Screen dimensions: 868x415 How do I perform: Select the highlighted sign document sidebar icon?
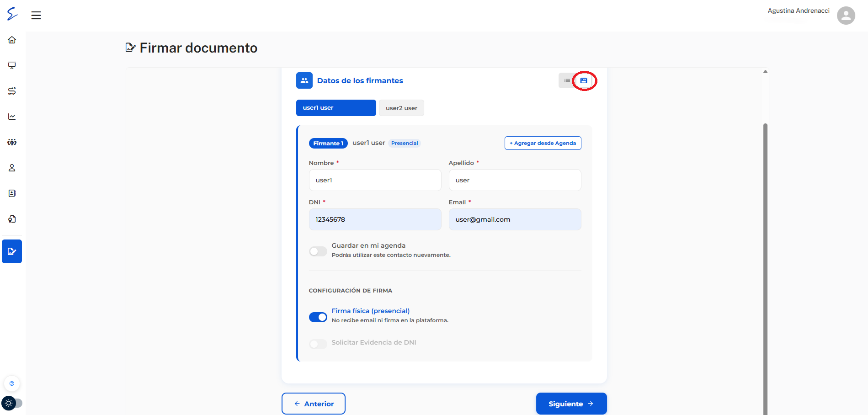click(x=12, y=251)
